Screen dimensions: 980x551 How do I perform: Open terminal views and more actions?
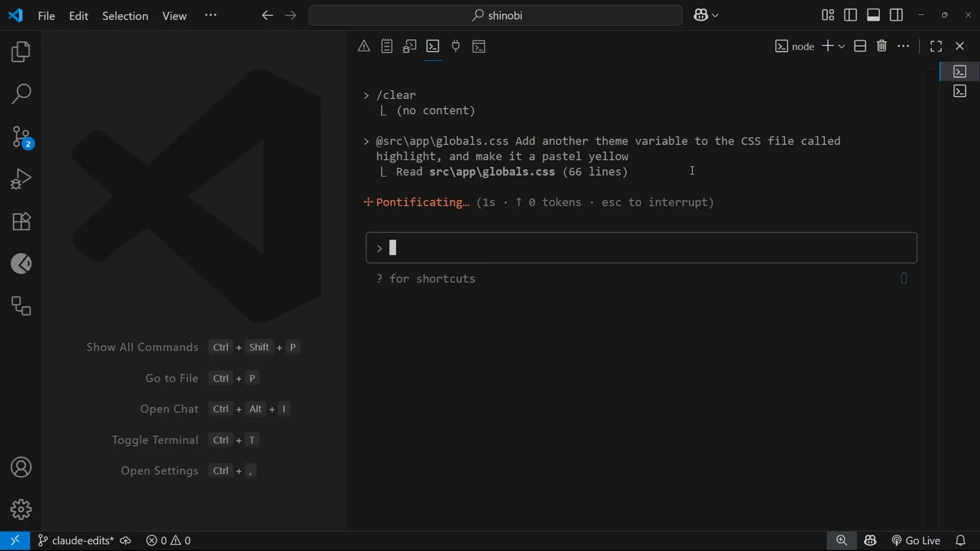tap(904, 46)
